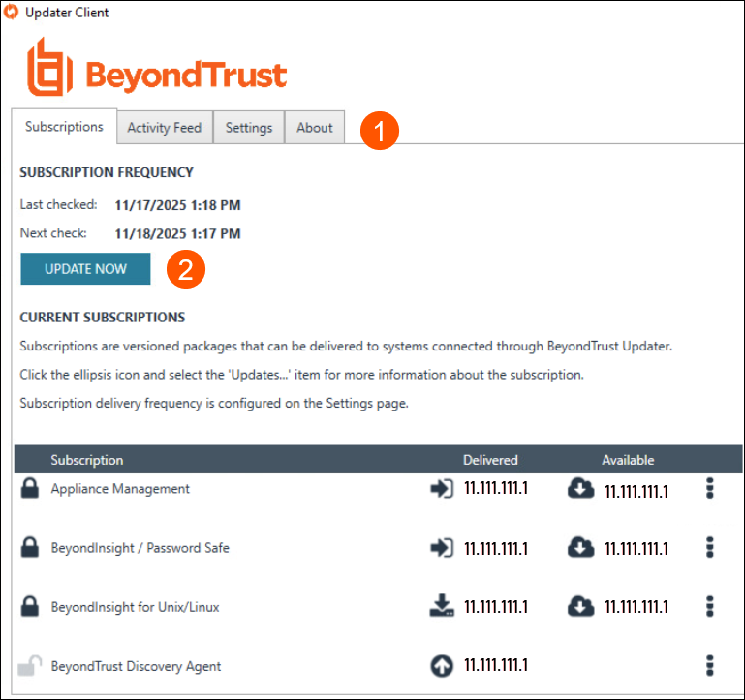Click the cloud download icon for BeyondInsight / Password Safe

(580, 548)
